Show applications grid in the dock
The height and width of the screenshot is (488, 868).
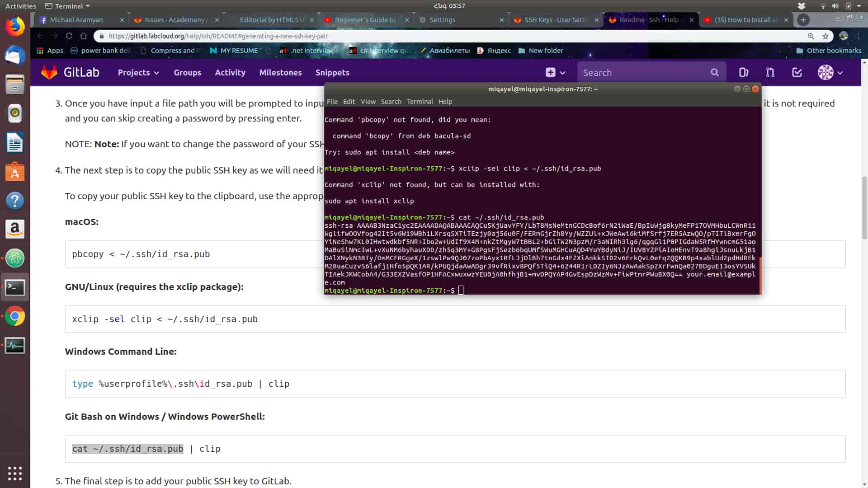click(15, 473)
